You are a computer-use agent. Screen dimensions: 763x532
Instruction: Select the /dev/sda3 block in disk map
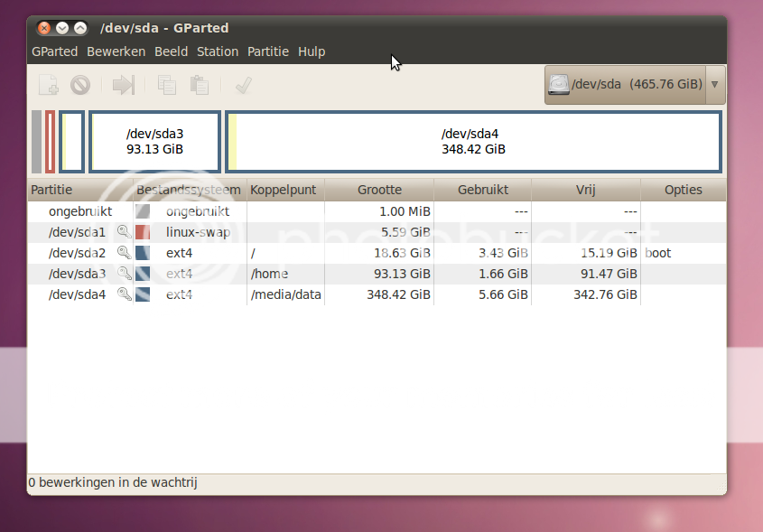pos(154,141)
